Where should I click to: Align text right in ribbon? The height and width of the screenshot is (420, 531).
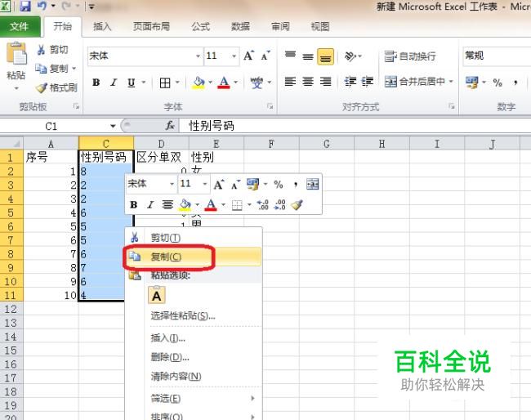pos(325,82)
